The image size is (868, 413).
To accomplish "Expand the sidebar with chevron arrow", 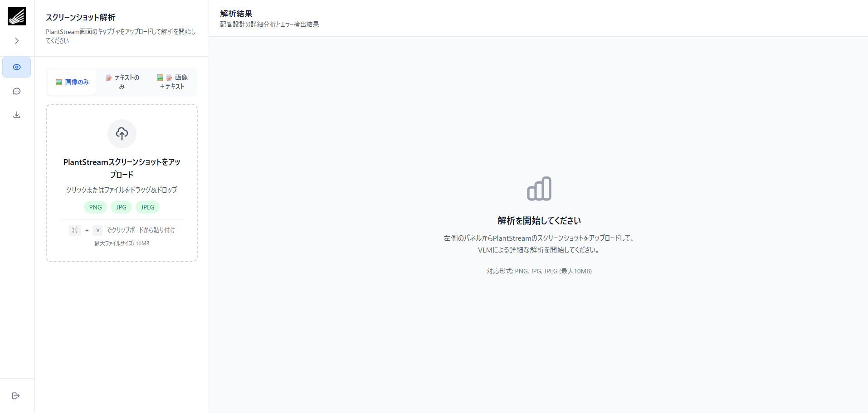I will 17,41.
